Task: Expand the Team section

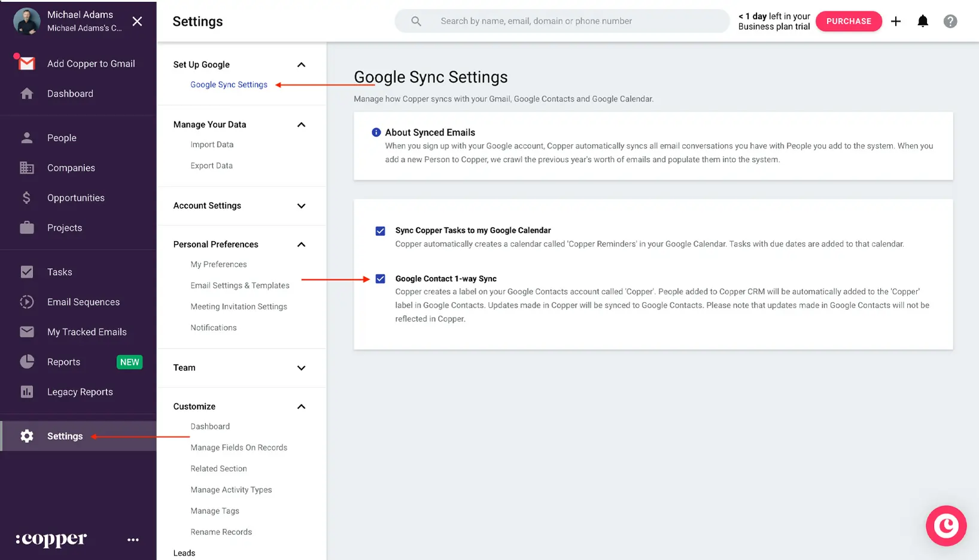Action: click(301, 368)
